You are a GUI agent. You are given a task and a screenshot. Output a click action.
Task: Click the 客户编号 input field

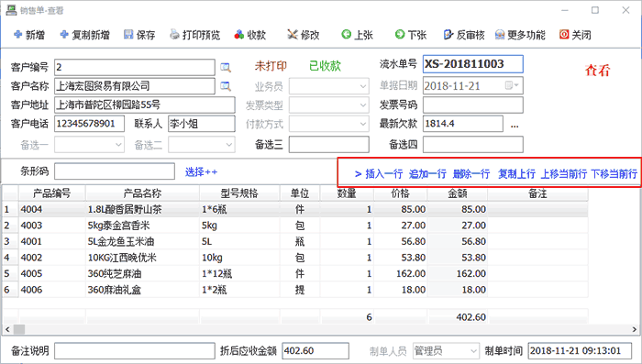pos(134,67)
